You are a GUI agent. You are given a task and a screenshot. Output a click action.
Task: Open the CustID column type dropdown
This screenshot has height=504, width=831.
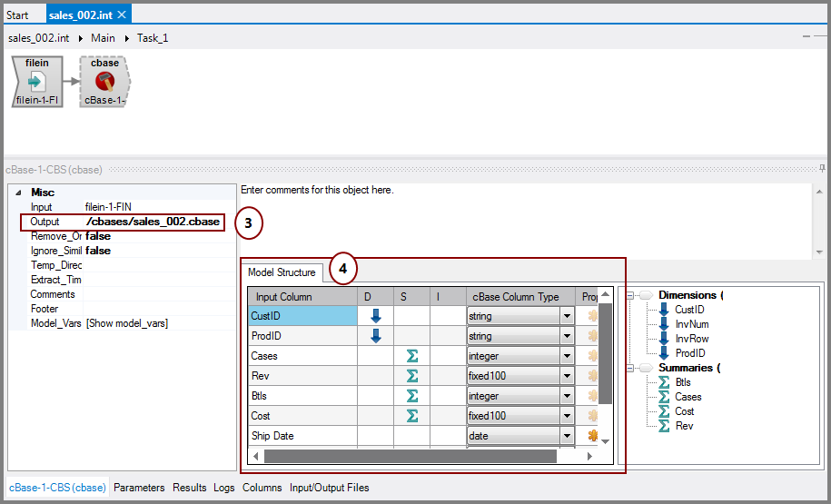(x=567, y=316)
